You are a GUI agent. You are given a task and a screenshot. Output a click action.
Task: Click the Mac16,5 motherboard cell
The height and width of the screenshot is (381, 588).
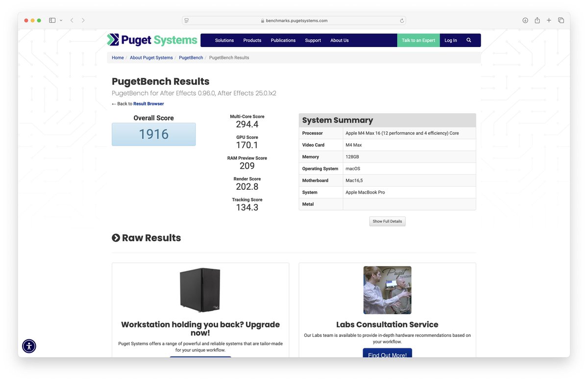(x=409, y=180)
